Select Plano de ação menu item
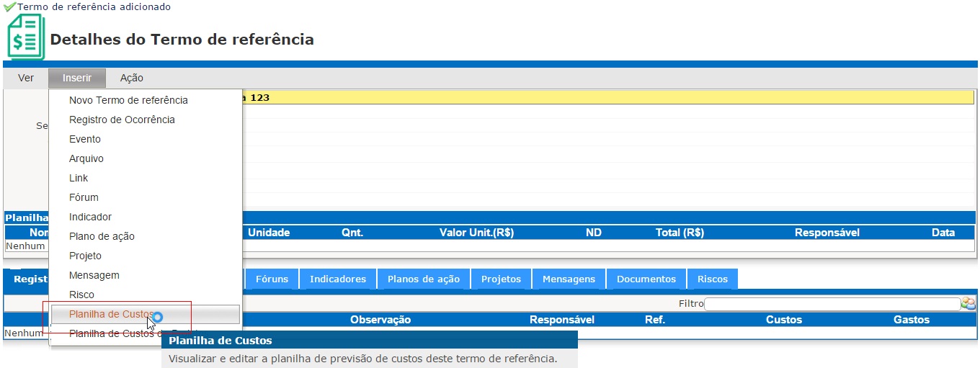The image size is (980, 368). 102,236
